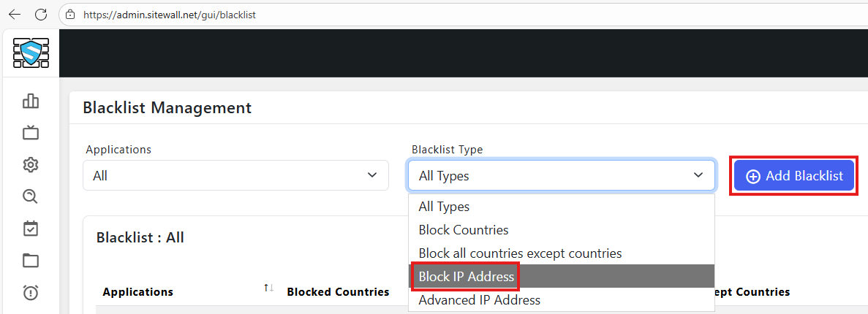Sort the Applications column
868x314 pixels.
268,289
